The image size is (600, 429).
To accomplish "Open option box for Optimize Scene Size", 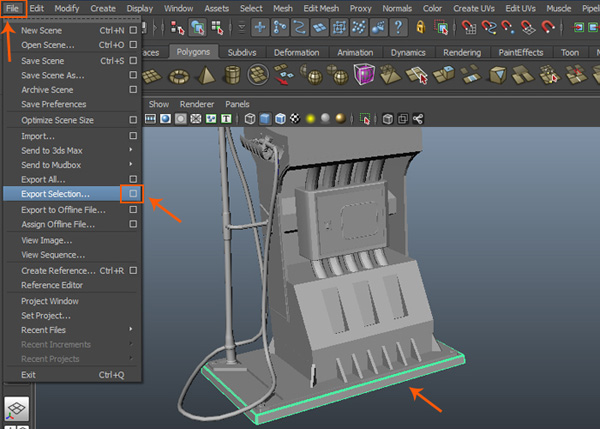I will pos(133,120).
